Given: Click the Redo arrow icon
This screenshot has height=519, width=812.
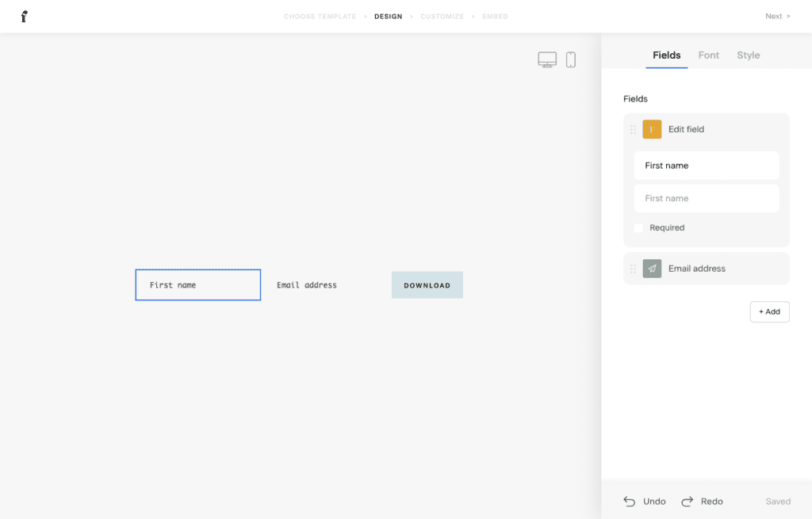Looking at the screenshot, I should point(688,502).
